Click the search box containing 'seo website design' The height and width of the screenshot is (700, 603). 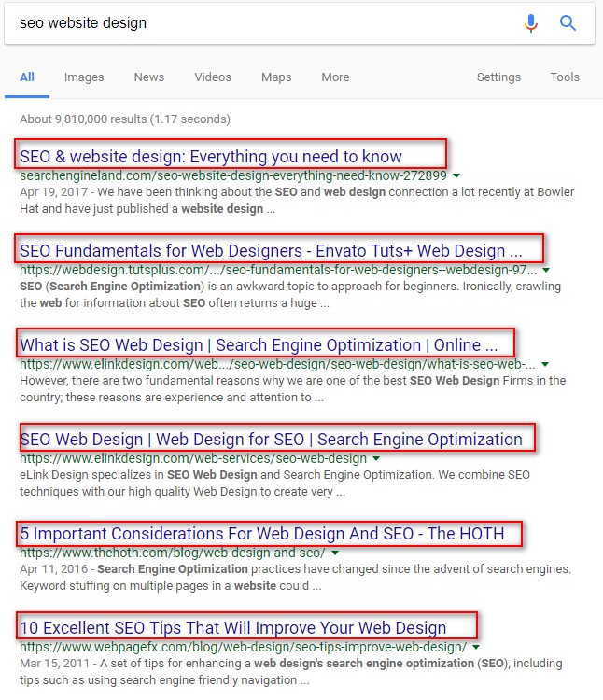point(300,23)
